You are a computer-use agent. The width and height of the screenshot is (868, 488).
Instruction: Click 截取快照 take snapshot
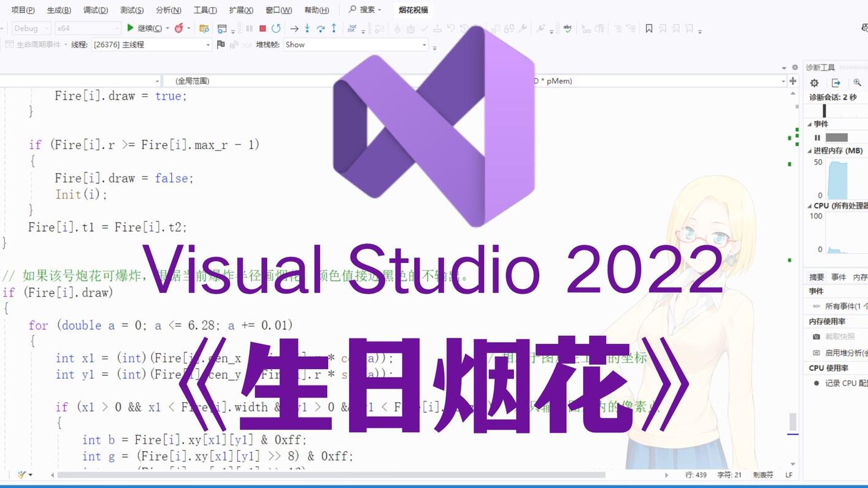(x=840, y=337)
